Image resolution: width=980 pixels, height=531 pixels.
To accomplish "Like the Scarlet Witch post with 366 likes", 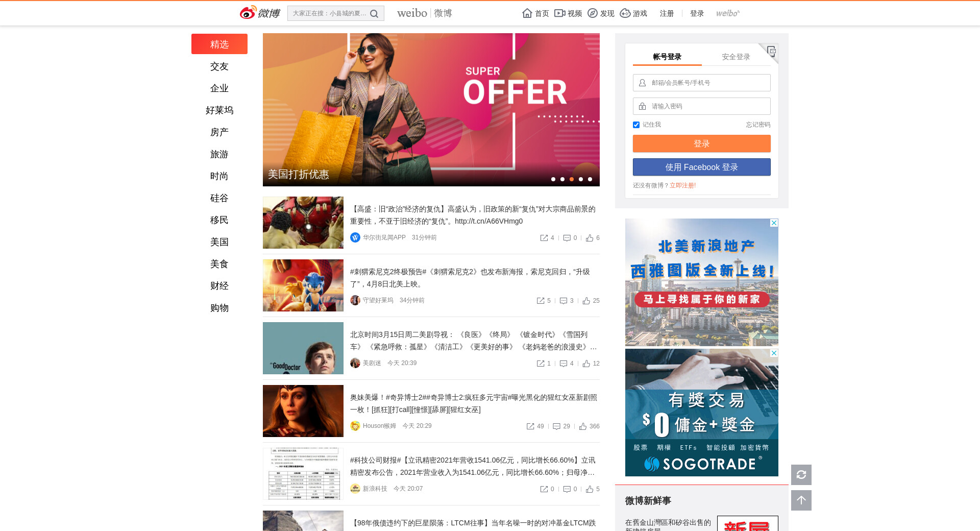I will point(583,426).
